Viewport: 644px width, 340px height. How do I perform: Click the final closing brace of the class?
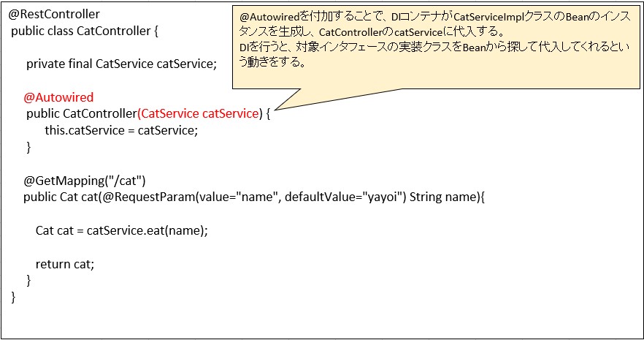[13, 297]
